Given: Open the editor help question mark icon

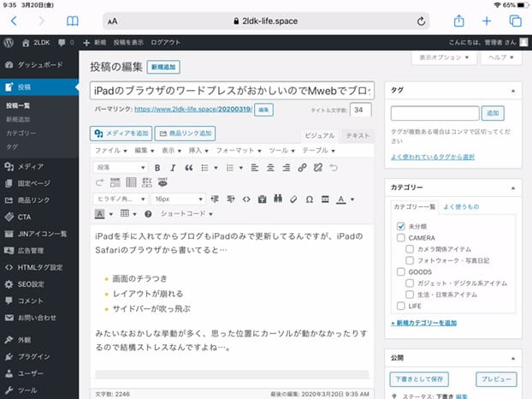Looking at the screenshot, I should [x=148, y=213].
